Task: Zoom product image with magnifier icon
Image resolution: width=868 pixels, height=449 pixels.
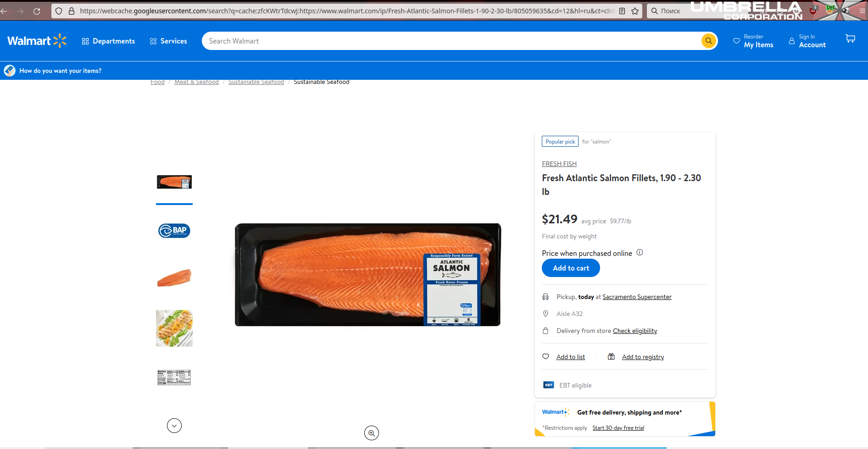Action: point(371,433)
